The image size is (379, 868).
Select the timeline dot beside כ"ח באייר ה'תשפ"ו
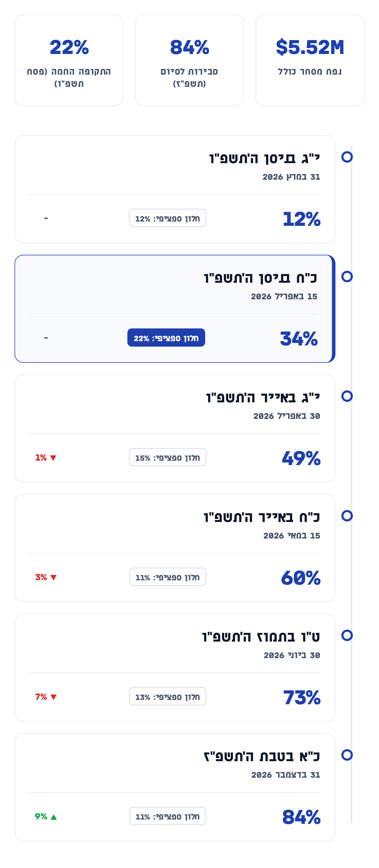[347, 516]
